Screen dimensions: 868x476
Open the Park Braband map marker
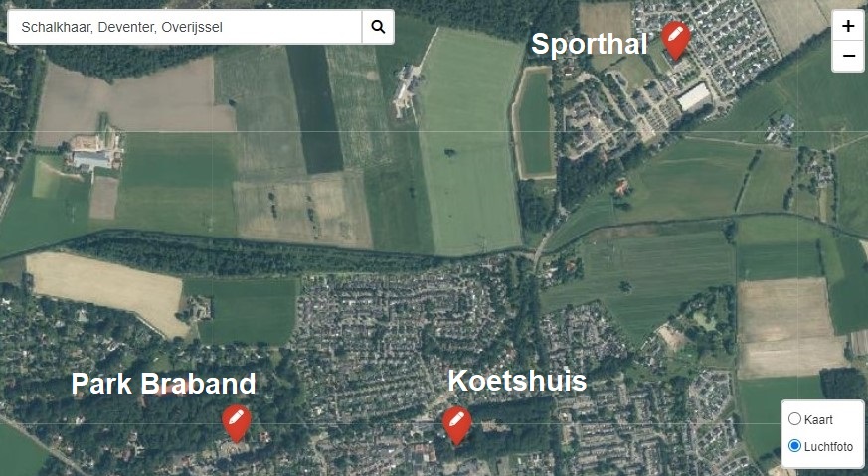pos(237,423)
